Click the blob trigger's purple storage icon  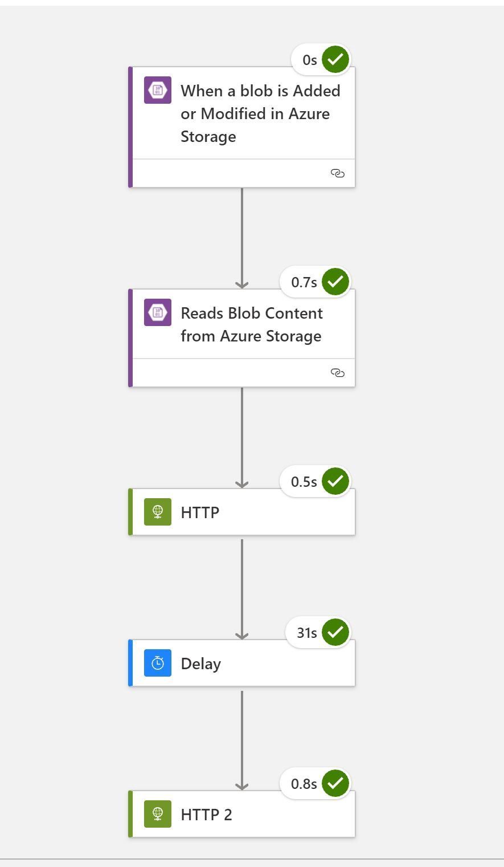158,90
